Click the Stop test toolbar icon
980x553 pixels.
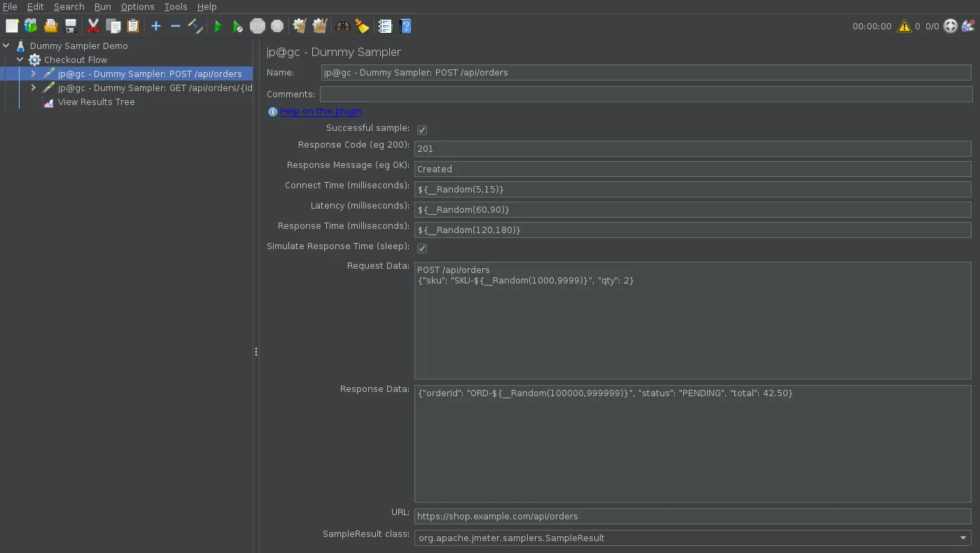click(258, 26)
